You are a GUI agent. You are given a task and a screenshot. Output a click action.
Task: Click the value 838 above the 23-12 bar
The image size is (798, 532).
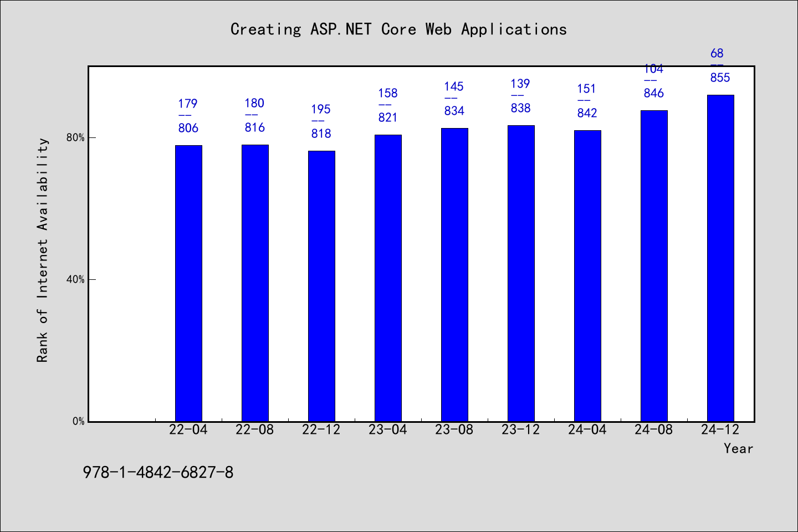click(521, 108)
